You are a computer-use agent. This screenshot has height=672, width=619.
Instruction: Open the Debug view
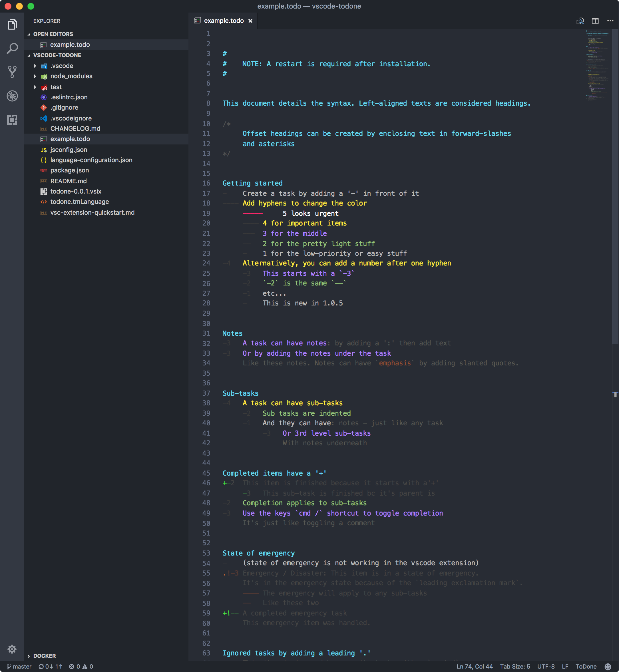pos(12,96)
